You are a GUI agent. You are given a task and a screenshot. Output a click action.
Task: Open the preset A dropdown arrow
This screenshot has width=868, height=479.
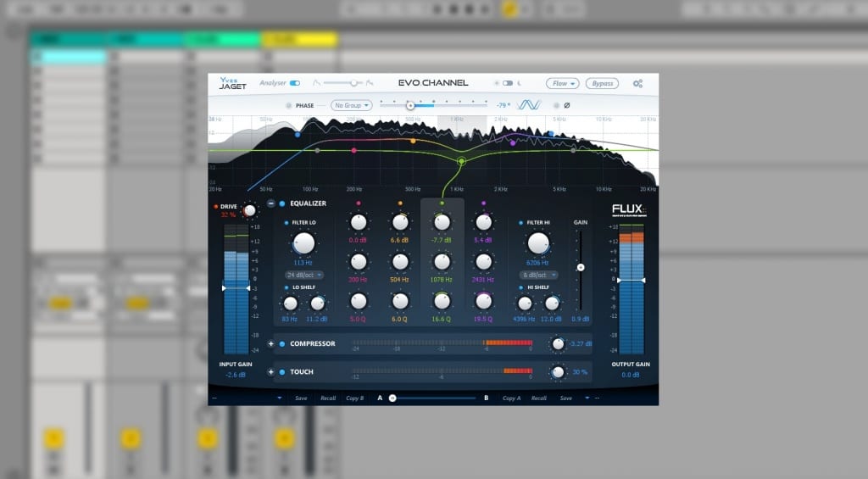click(x=279, y=398)
